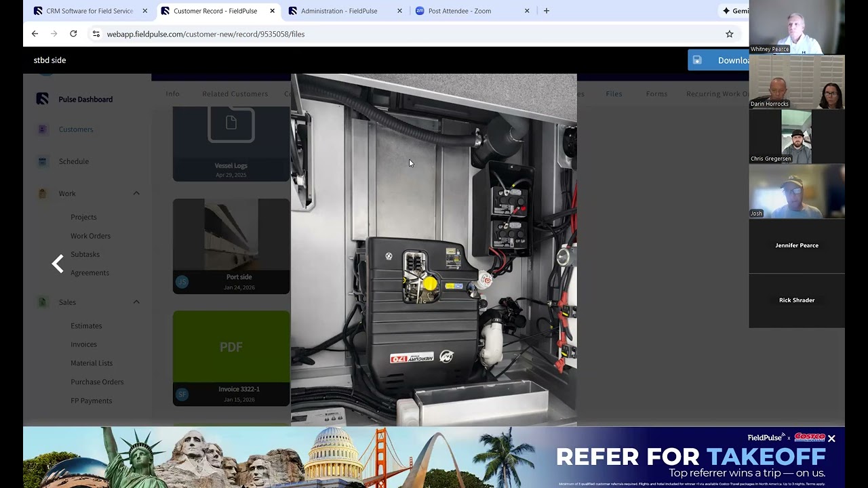Image resolution: width=868 pixels, height=488 pixels.
Task: Collapse the Work section chevron
Action: [136, 194]
